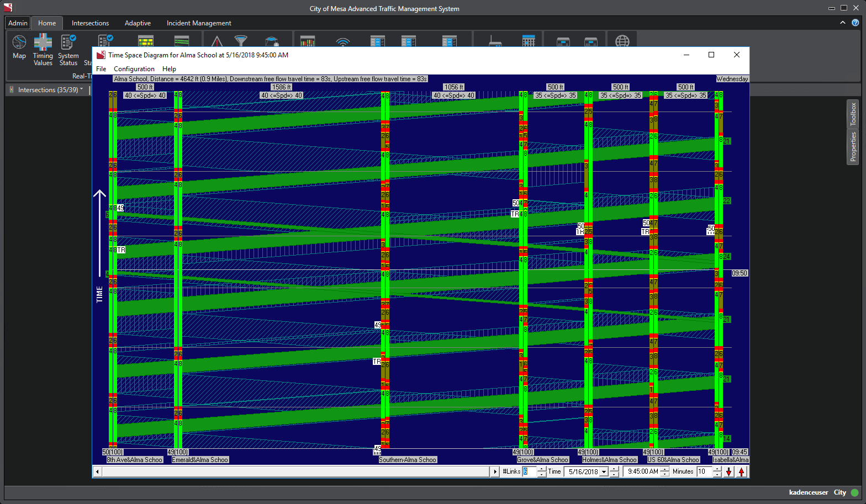The image size is (866, 504).
Task: Click the wireless signal ribbon icon
Action: click(343, 41)
